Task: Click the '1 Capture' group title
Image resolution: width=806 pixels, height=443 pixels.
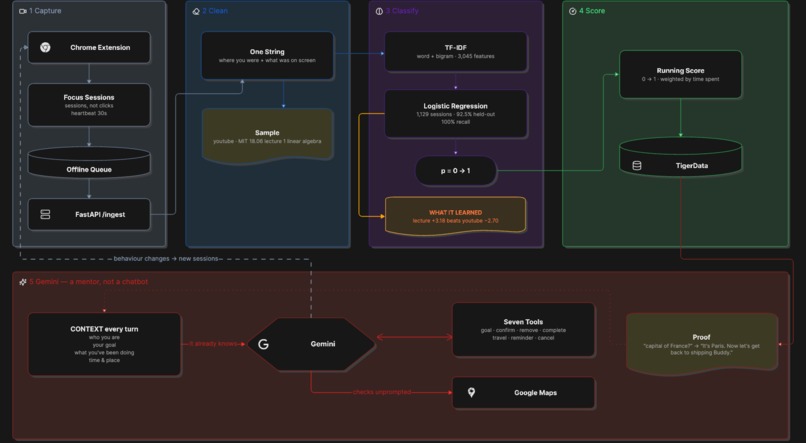Action: (x=45, y=11)
